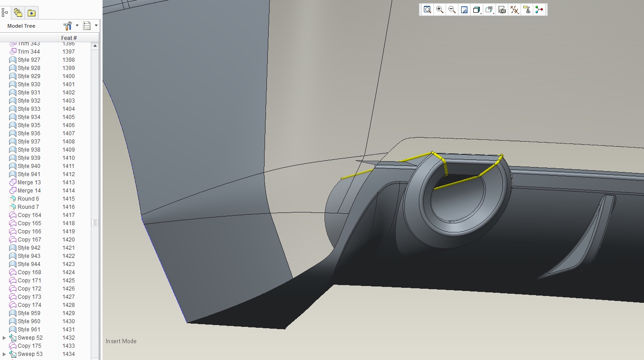Screen dimensions: 644x360
Task: Click the Style 942 surface icon
Action: point(13,248)
